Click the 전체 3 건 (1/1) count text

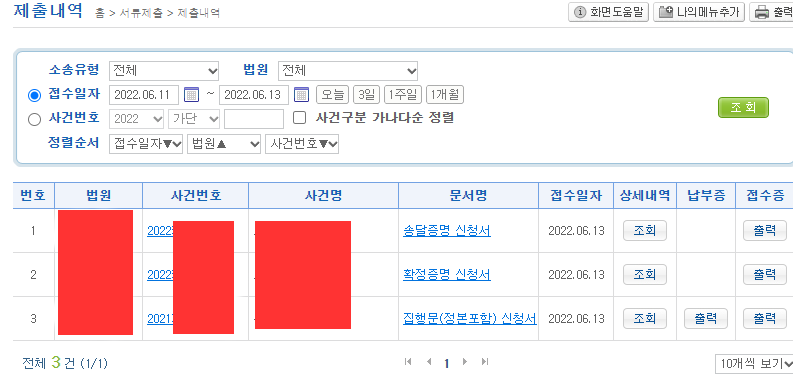pyautogui.click(x=65, y=363)
